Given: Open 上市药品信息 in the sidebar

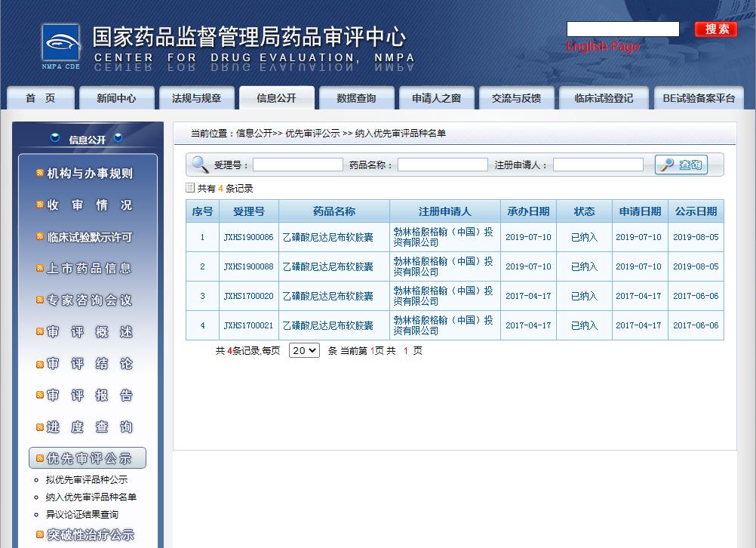Looking at the screenshot, I should (x=90, y=268).
